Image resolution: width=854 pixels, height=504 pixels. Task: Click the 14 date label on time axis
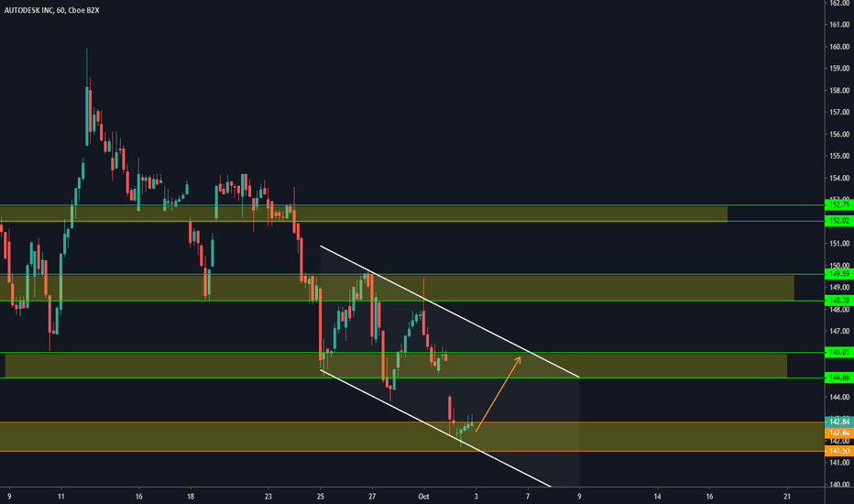[x=657, y=497]
